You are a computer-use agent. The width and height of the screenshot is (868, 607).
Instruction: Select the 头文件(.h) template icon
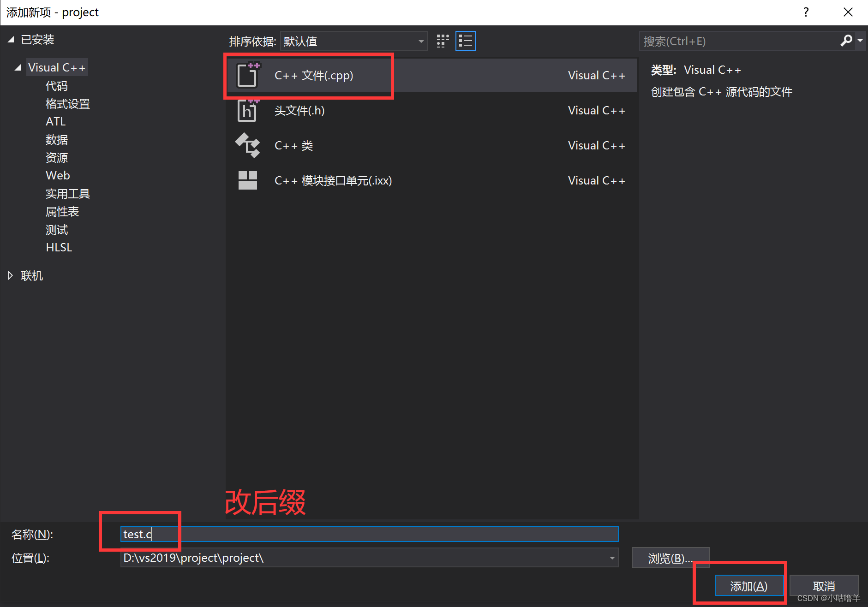(x=248, y=110)
